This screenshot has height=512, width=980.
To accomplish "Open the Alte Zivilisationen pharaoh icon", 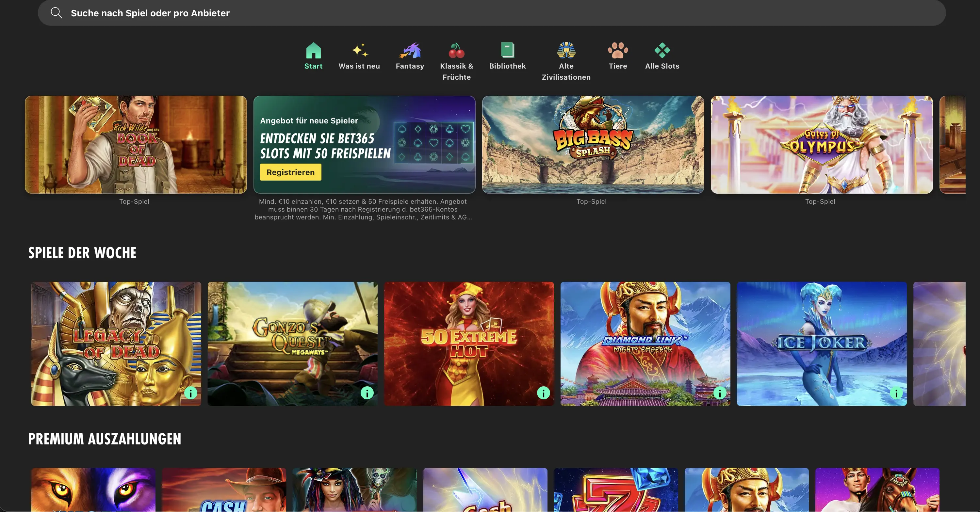I will click(x=566, y=50).
